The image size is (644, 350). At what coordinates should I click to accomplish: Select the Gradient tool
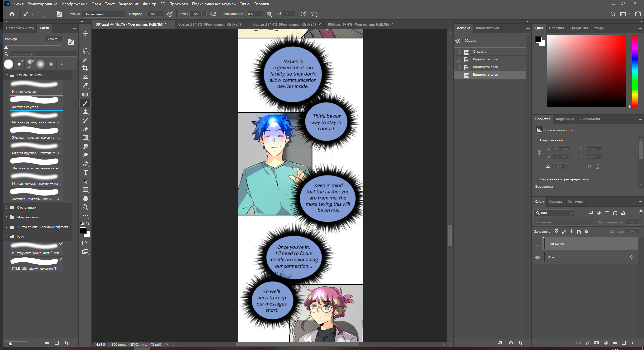point(85,138)
